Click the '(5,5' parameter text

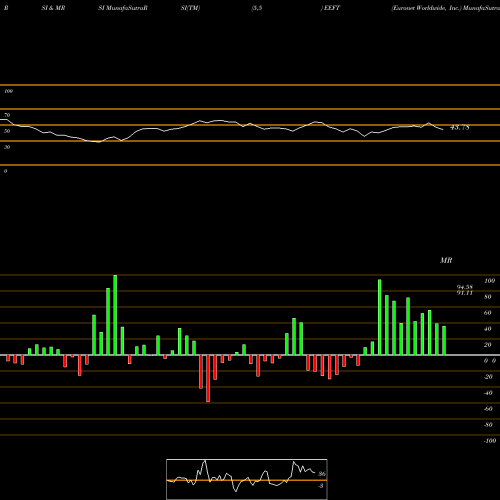(257, 8)
